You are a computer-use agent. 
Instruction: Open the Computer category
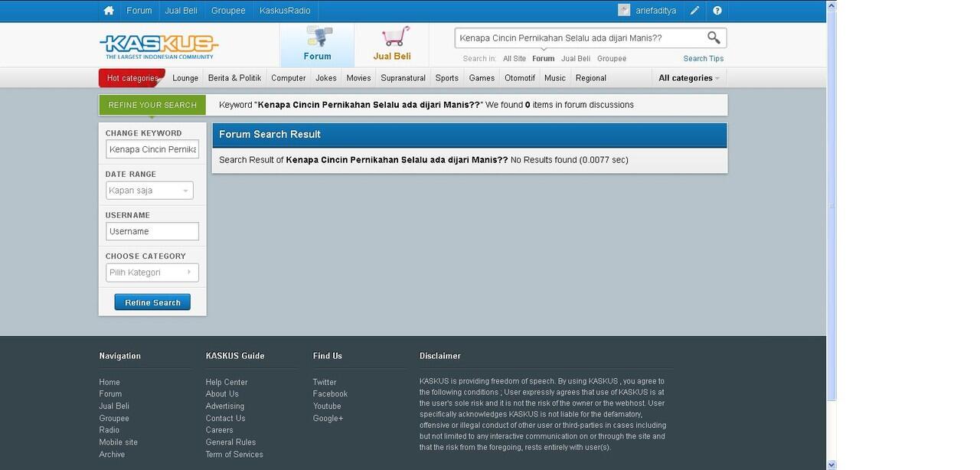pyautogui.click(x=289, y=78)
